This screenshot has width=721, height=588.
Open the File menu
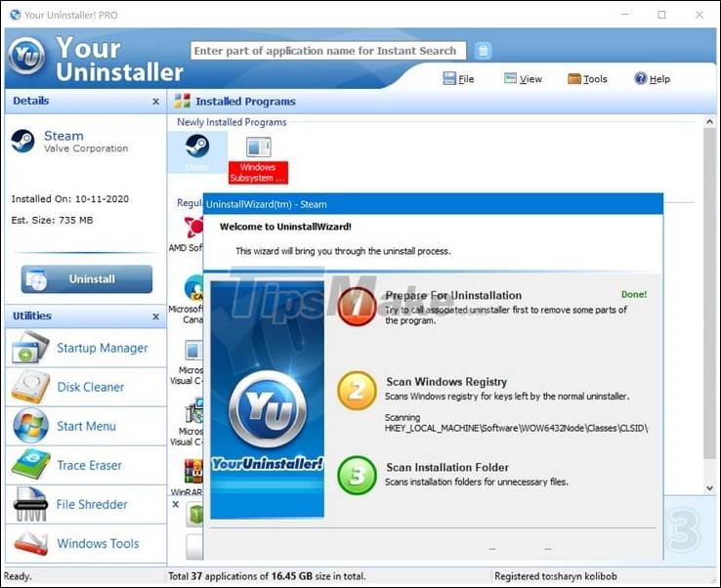click(x=458, y=79)
